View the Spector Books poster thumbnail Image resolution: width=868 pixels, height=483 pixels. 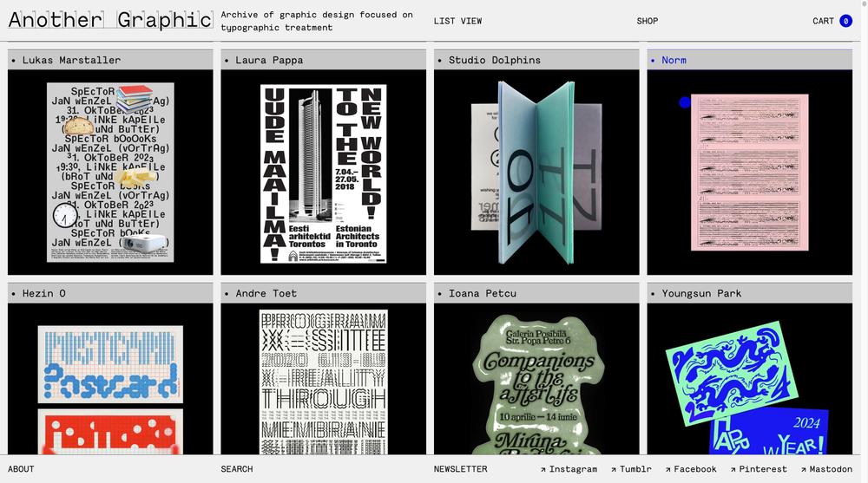click(110, 172)
